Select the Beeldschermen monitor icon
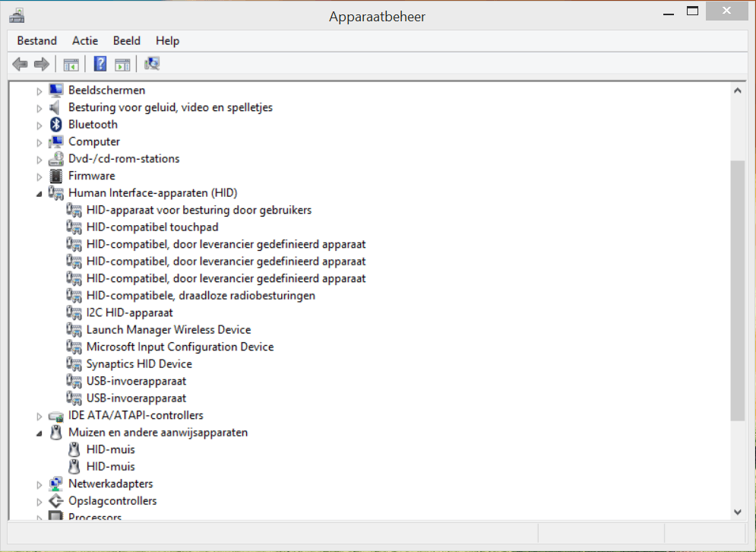The height and width of the screenshot is (552, 756). coord(56,90)
